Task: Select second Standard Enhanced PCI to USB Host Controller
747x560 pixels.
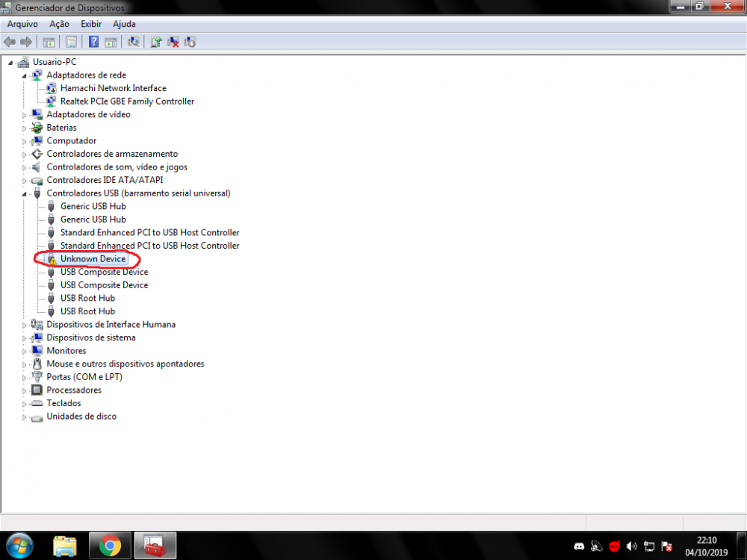Action: 149,246
